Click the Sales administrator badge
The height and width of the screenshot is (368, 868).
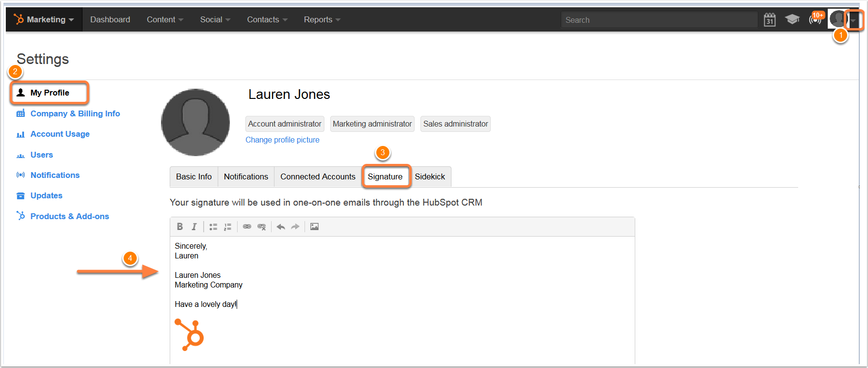click(455, 124)
